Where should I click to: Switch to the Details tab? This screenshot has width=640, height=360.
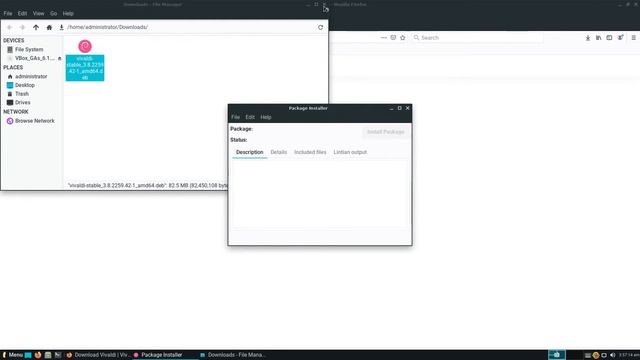279,152
